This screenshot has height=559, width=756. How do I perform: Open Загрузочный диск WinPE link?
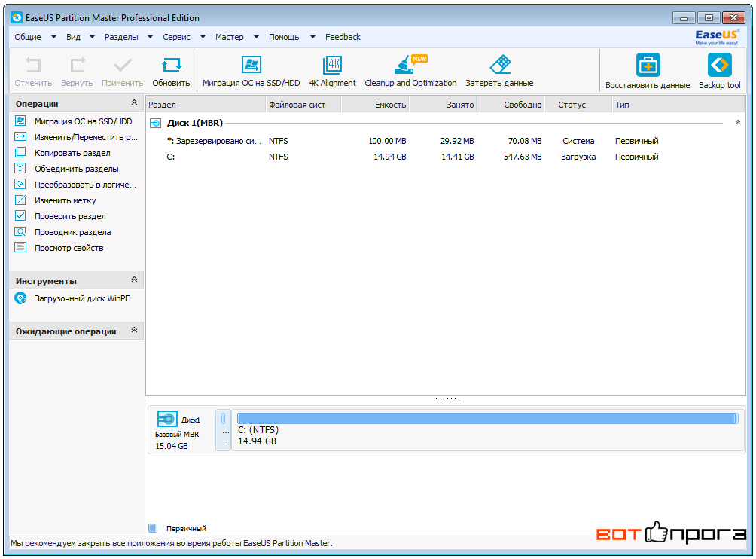(x=82, y=298)
